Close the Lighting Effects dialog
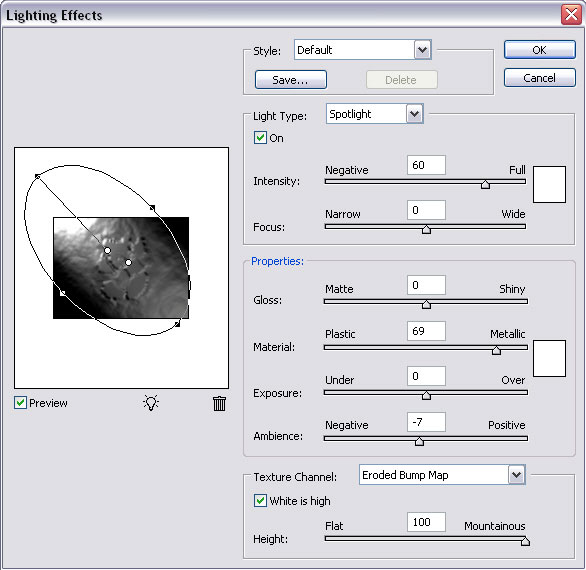 coord(571,15)
